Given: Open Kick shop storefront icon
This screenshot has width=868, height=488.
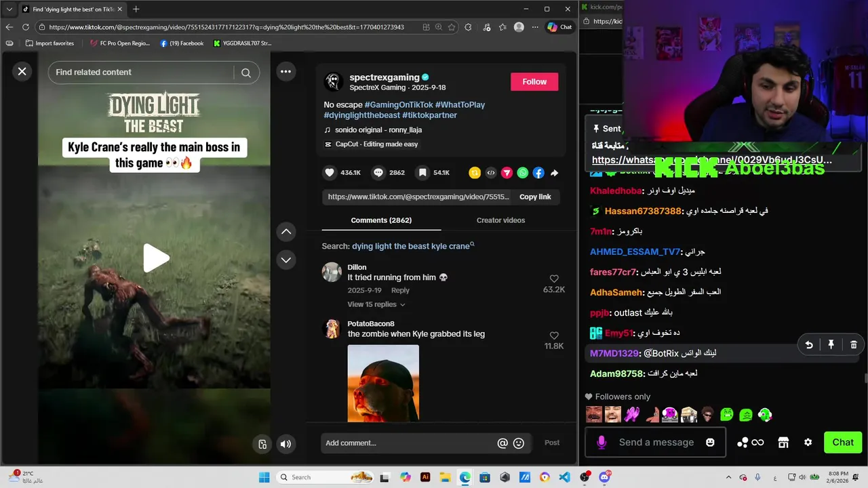Looking at the screenshot, I should 783,443.
